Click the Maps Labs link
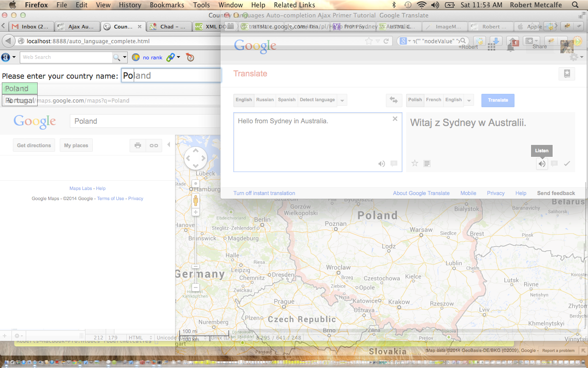 tap(81, 189)
